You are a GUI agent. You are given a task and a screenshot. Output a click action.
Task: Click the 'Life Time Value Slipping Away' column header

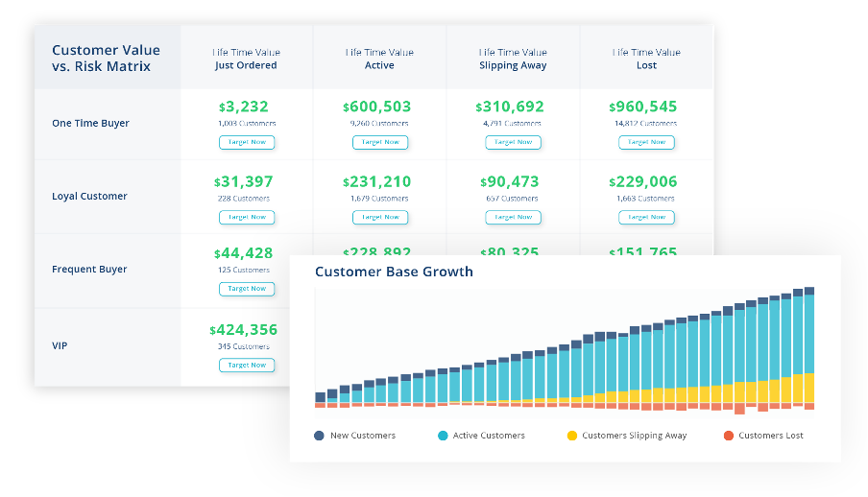pyautogui.click(x=513, y=59)
